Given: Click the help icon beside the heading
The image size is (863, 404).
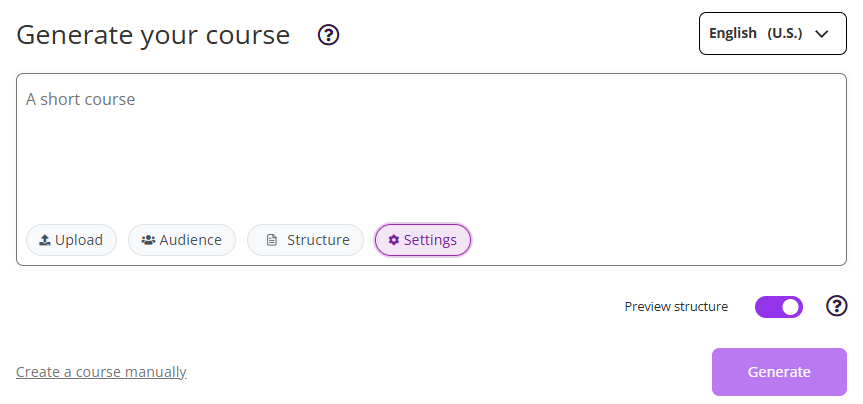Looking at the screenshot, I should 329,35.
